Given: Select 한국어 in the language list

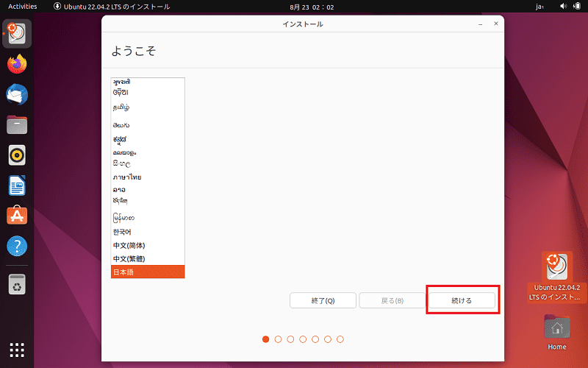Looking at the screenshot, I should [x=148, y=232].
